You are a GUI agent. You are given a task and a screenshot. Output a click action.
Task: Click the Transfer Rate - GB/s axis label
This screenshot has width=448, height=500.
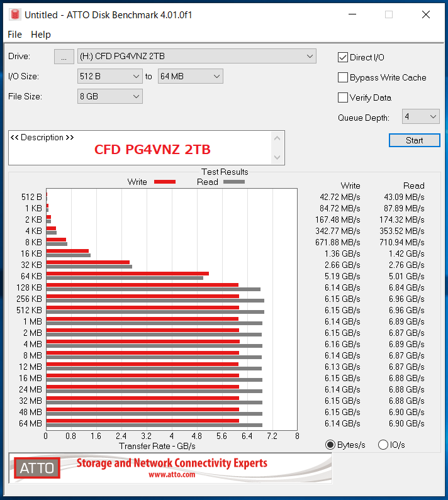[157, 446]
